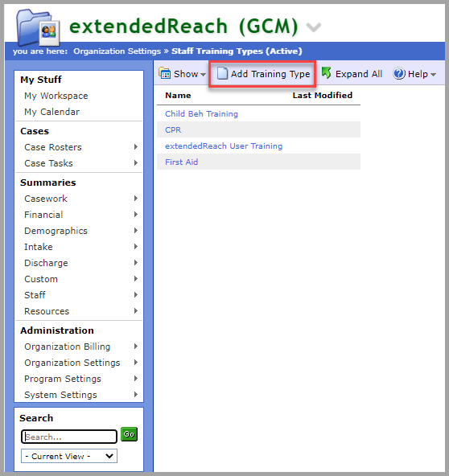Expand the Staff summaries submenu arrow
This screenshot has height=476, width=449.
point(136,294)
